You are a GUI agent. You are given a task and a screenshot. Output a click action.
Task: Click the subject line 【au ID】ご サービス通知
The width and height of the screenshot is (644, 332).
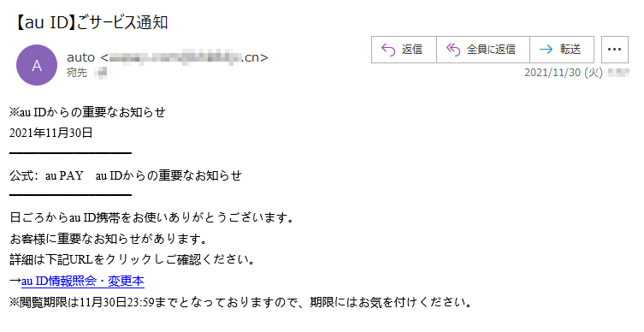tap(91, 22)
